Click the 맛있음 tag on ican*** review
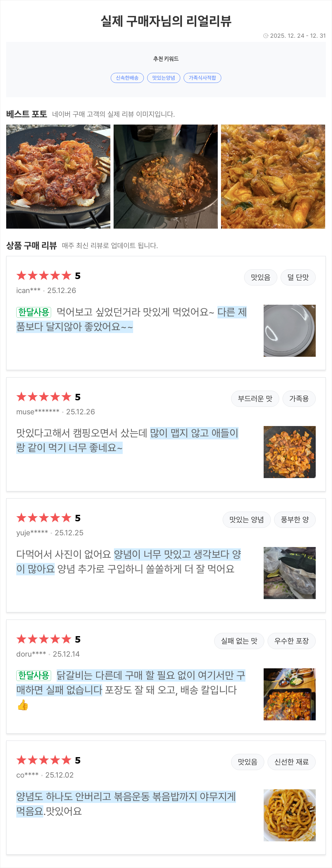Image resolution: width=332 pixels, height=868 pixels. tap(260, 277)
